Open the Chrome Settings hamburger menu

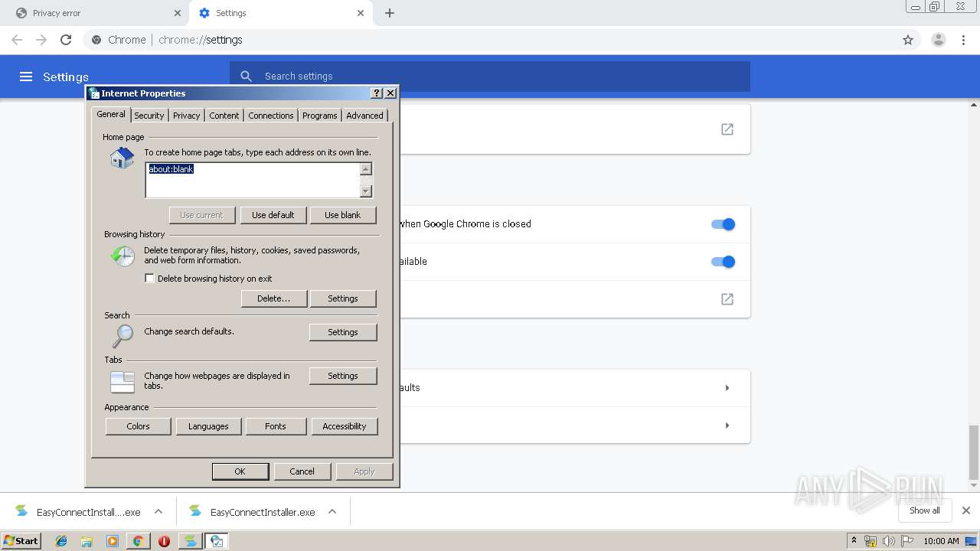pyautogui.click(x=26, y=77)
